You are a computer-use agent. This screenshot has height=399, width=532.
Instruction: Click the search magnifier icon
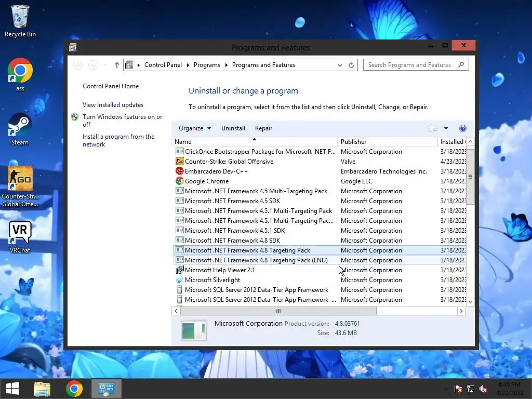coord(461,64)
